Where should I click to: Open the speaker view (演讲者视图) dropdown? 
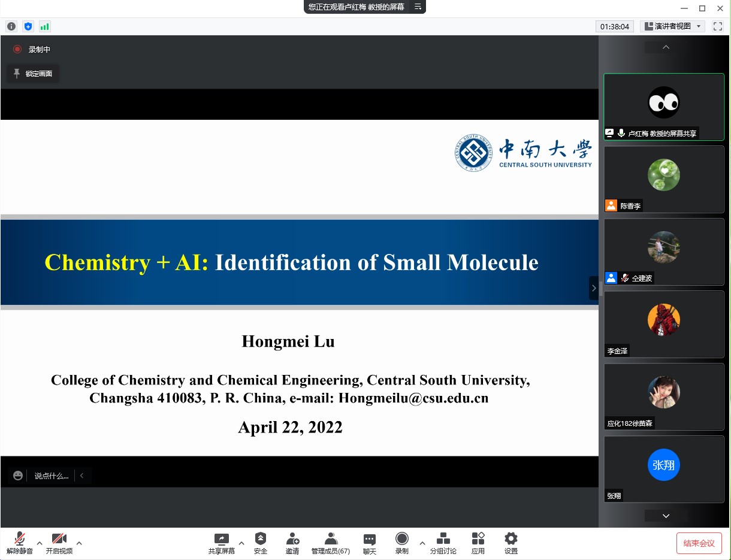672,26
